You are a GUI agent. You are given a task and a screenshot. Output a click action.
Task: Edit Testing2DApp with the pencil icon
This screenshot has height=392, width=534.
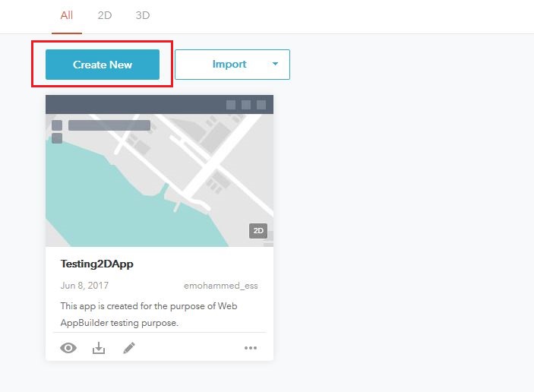point(129,348)
